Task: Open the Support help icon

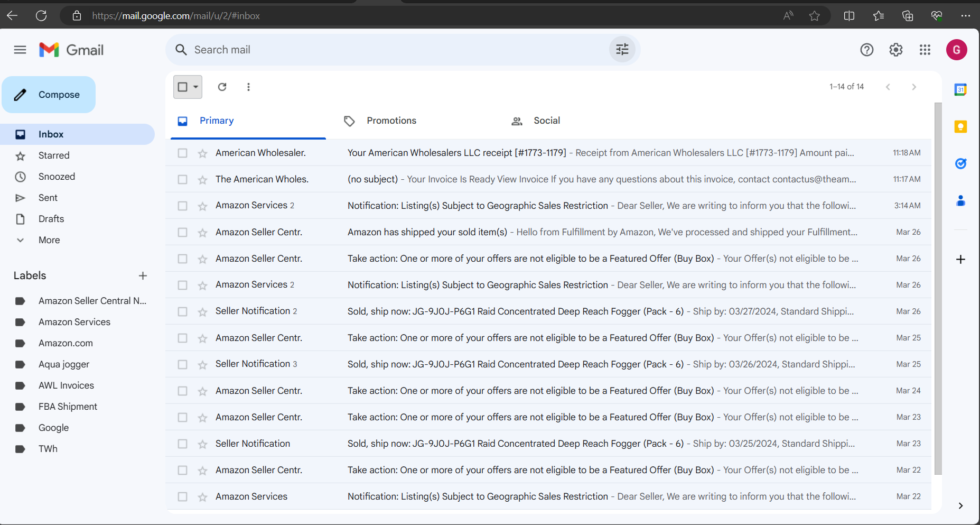Action: 867,50
